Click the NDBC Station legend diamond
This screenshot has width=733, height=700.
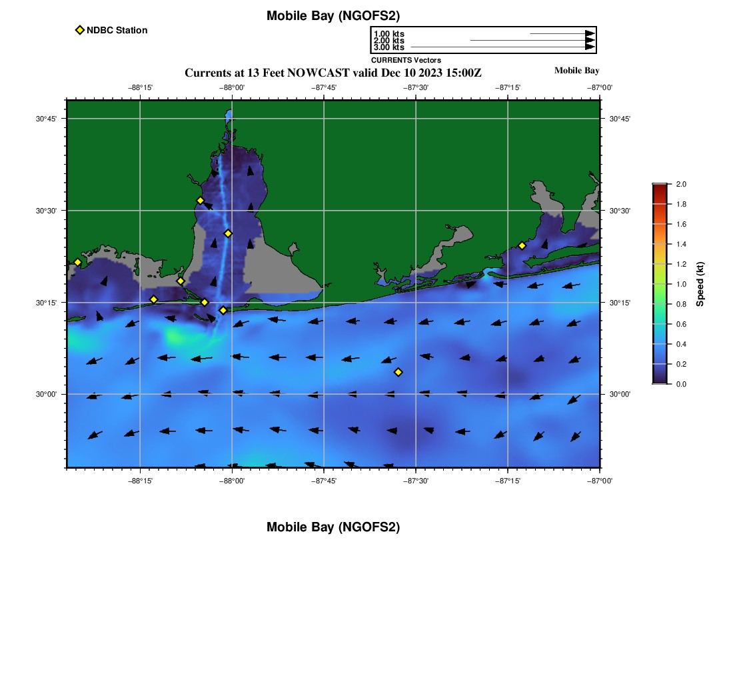(80, 30)
